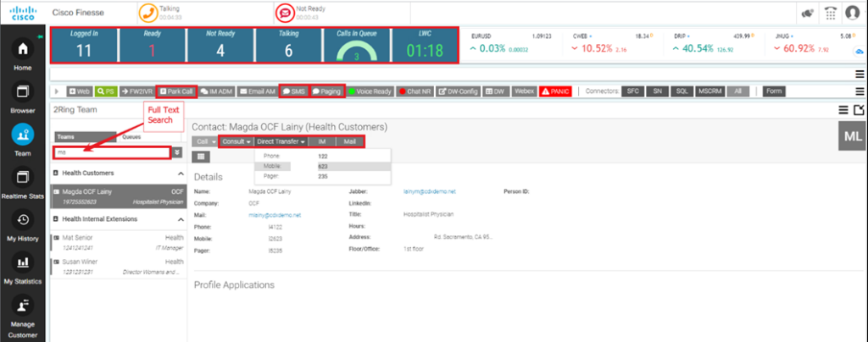Click the Cisco logo

[x=23, y=12]
